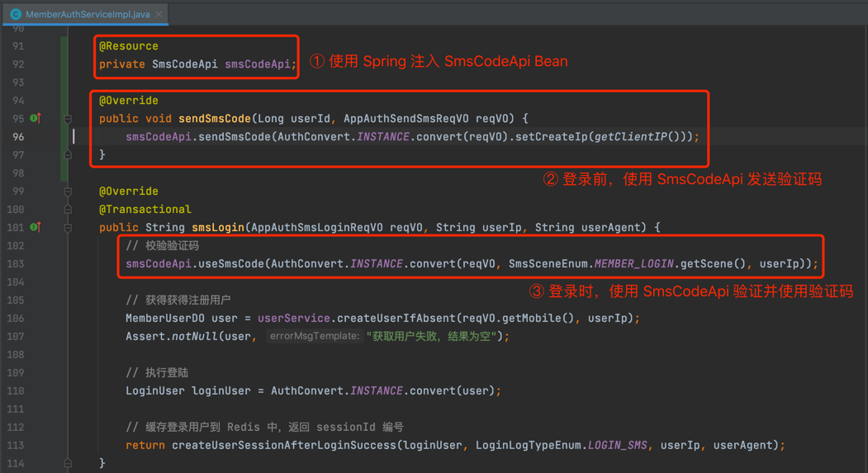Collapse the sendSmsCode method at line 95
868x473 pixels.
[68, 119]
